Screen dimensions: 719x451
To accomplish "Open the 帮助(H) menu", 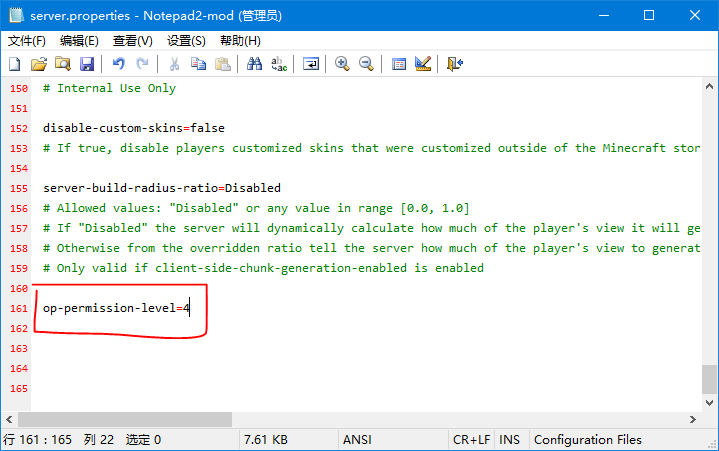I will [240, 41].
